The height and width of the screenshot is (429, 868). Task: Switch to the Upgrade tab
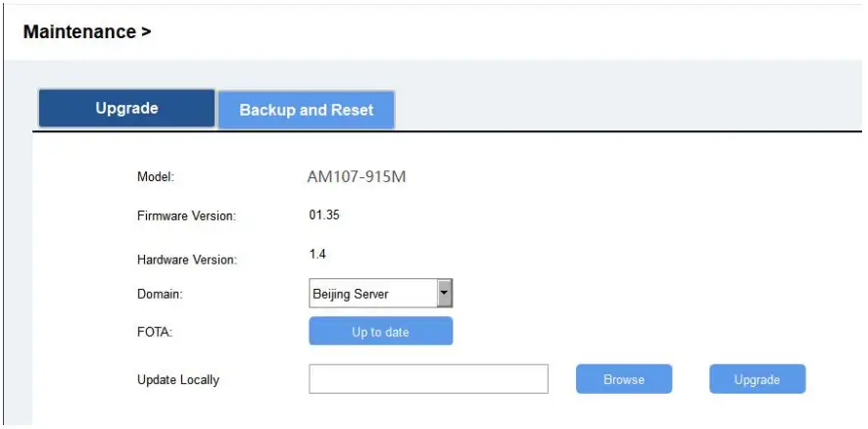[126, 109]
